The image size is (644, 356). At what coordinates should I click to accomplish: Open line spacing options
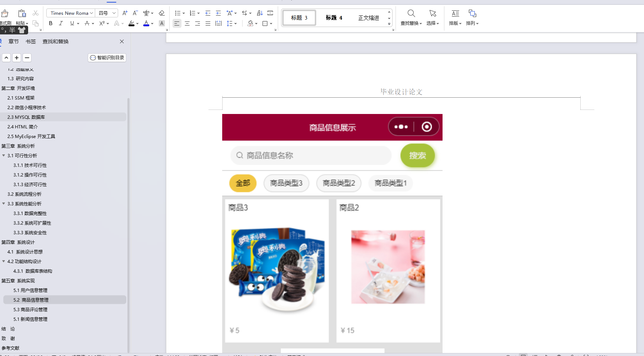[x=230, y=23]
